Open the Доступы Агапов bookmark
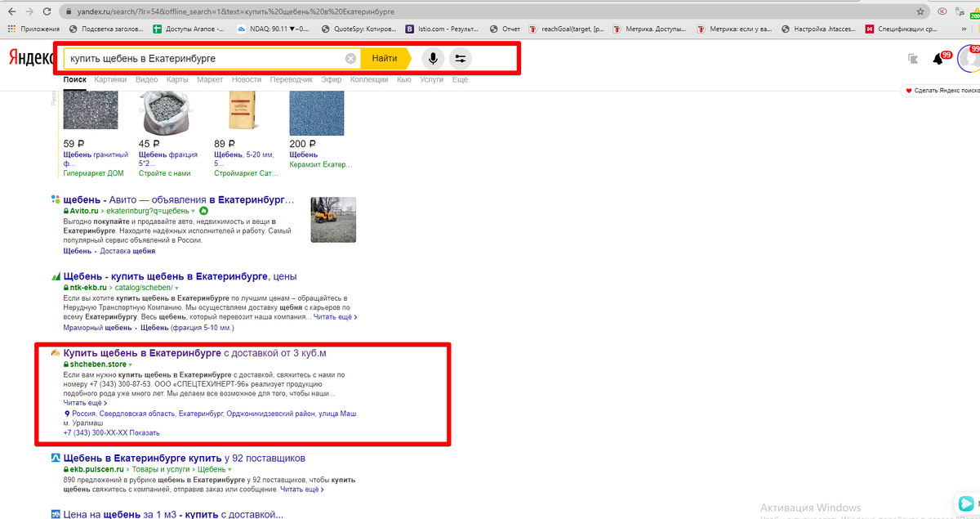Image resolution: width=980 pixels, height=519 pixels. [x=189, y=29]
